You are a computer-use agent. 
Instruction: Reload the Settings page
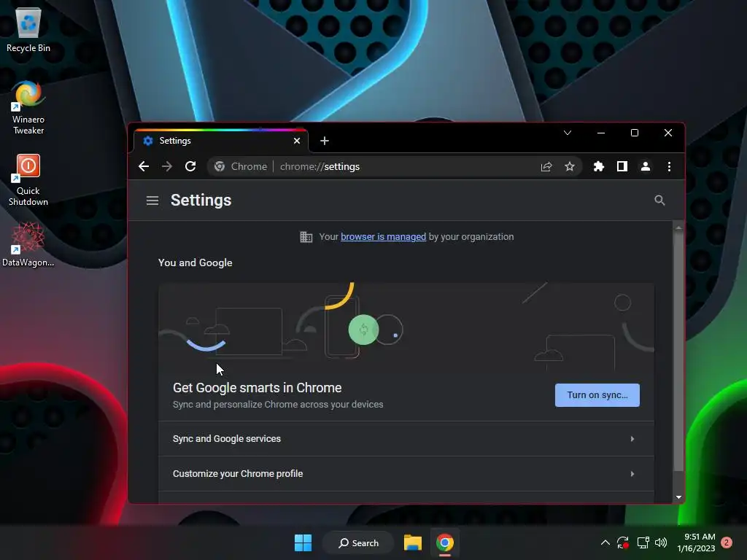coord(190,166)
